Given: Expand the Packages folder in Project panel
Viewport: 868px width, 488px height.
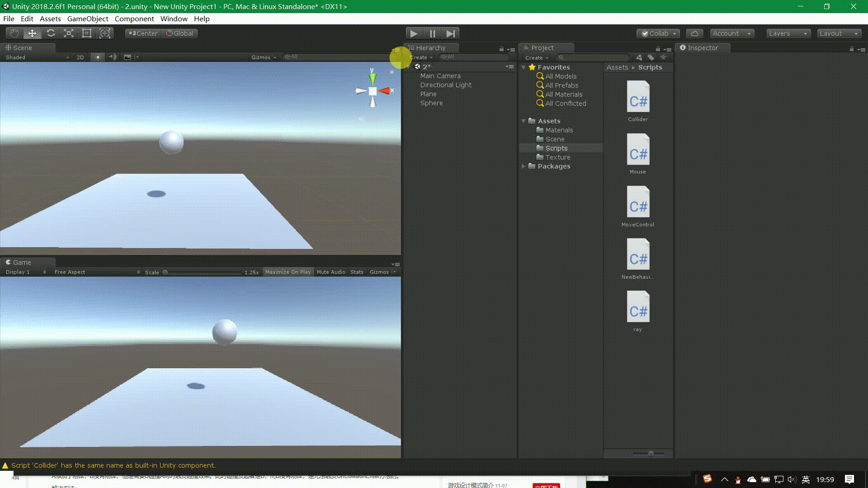Looking at the screenshot, I should (524, 166).
